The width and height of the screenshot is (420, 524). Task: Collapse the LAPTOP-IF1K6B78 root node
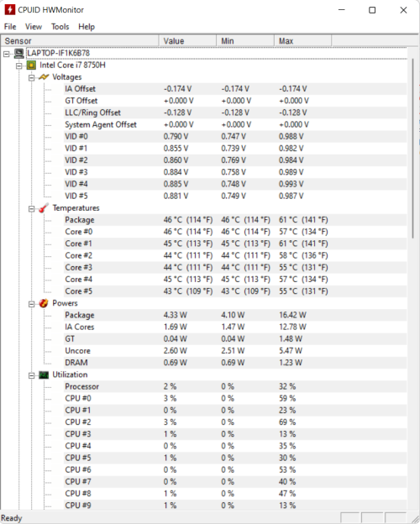[7, 54]
